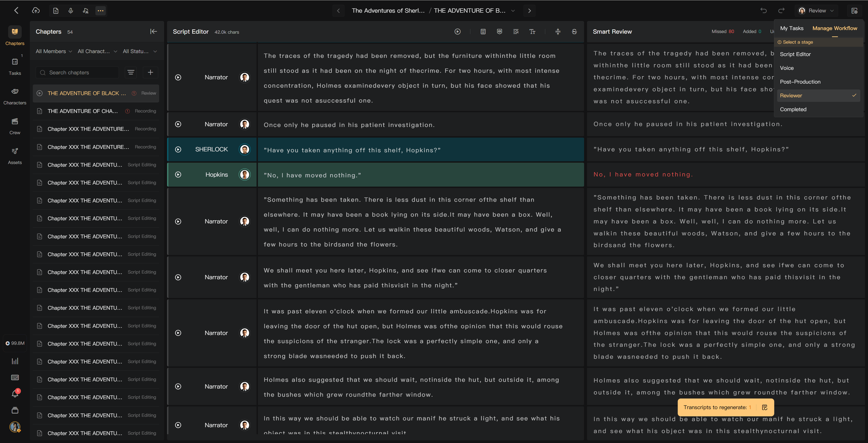Expand the chapter title breadcrumb dropdown
The image size is (868, 443).
[513, 11]
